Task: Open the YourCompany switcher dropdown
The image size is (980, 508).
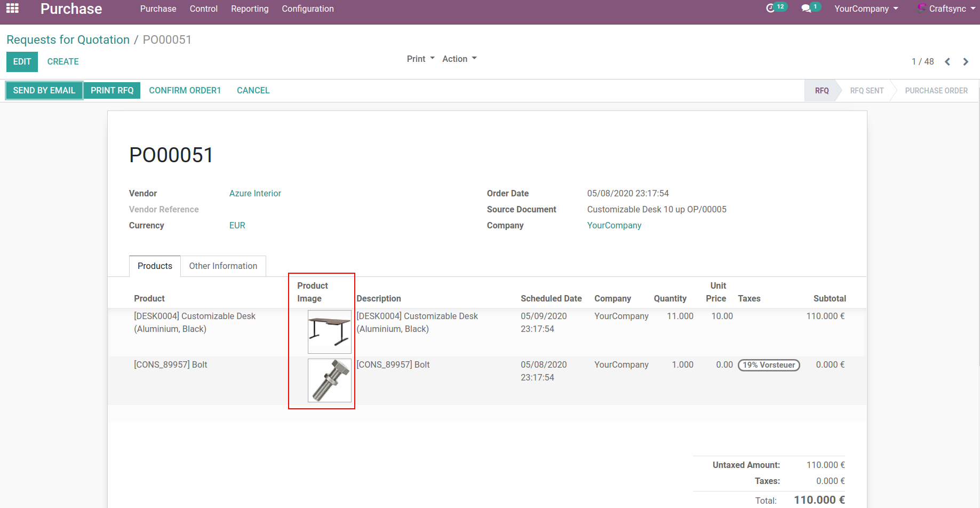Action: 866,9
